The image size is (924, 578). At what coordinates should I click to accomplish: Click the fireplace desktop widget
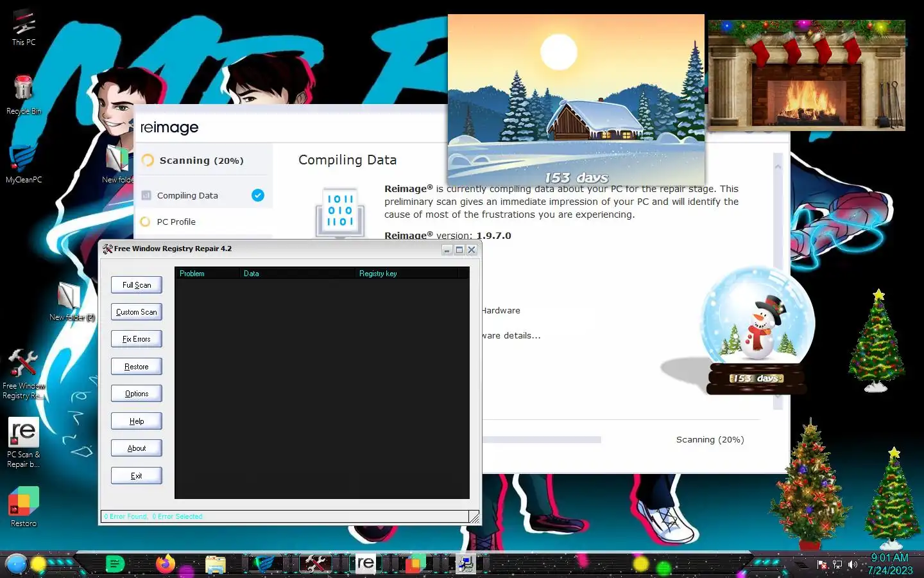(807, 75)
